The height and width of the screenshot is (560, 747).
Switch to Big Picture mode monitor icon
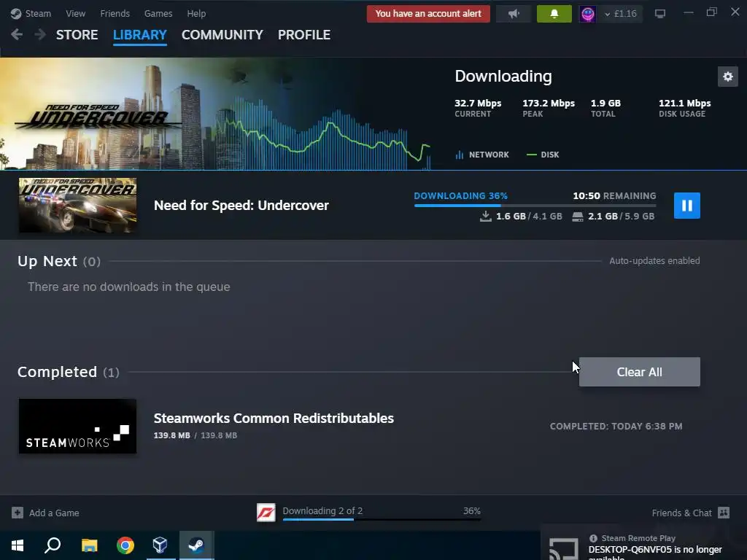pos(659,14)
